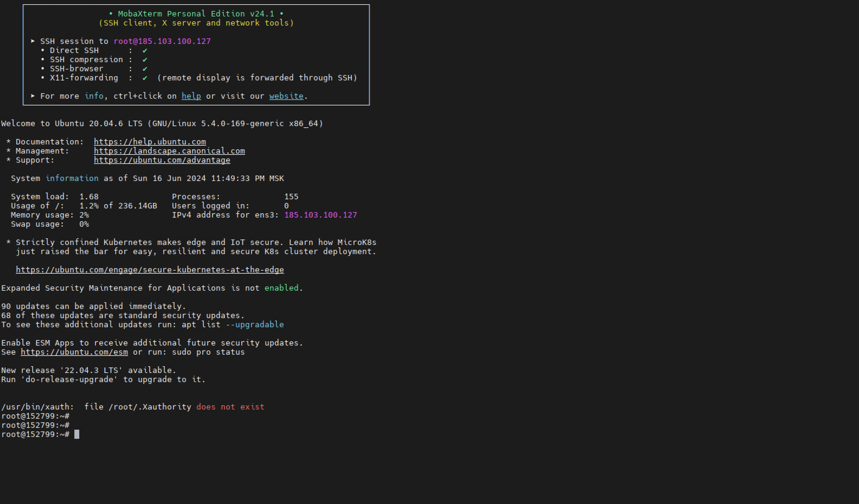The width and height of the screenshot is (859, 504).
Task: Click the '--upgradable' option text
Action: (x=255, y=325)
